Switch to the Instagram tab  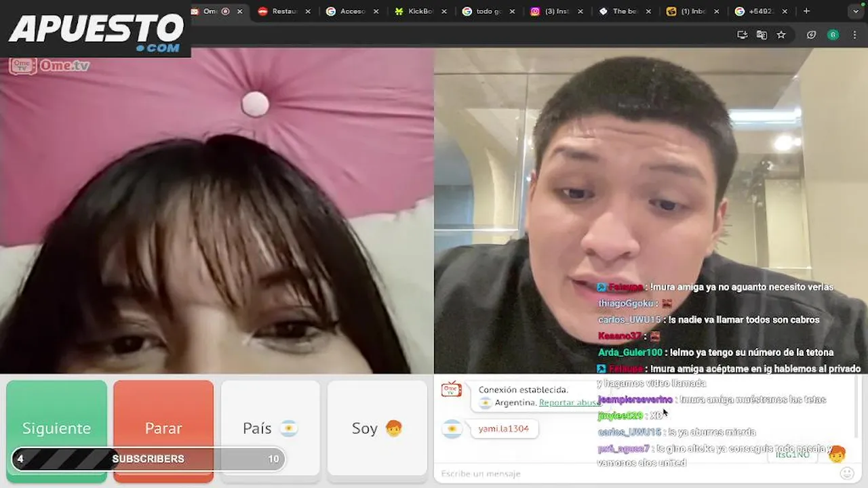click(x=556, y=11)
